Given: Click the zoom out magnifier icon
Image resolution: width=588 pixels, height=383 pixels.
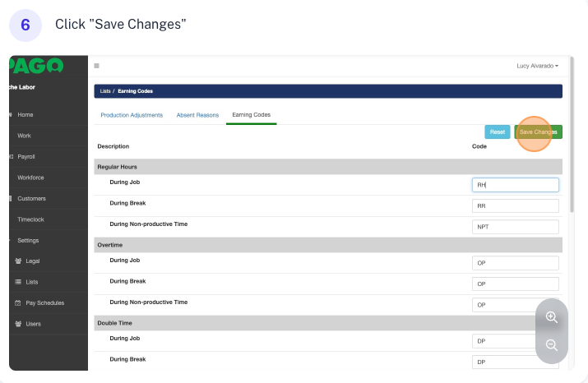Looking at the screenshot, I should click(x=552, y=346).
